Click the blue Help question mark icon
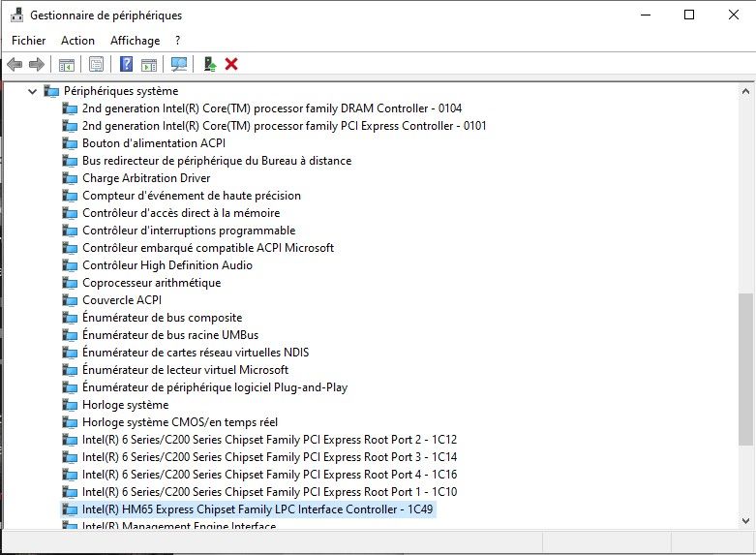This screenshot has width=756, height=555. [x=126, y=64]
